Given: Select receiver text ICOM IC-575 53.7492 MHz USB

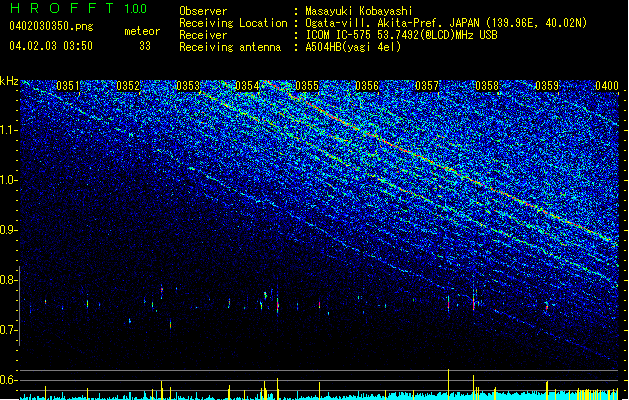Looking at the screenshot, I should (x=401, y=35).
